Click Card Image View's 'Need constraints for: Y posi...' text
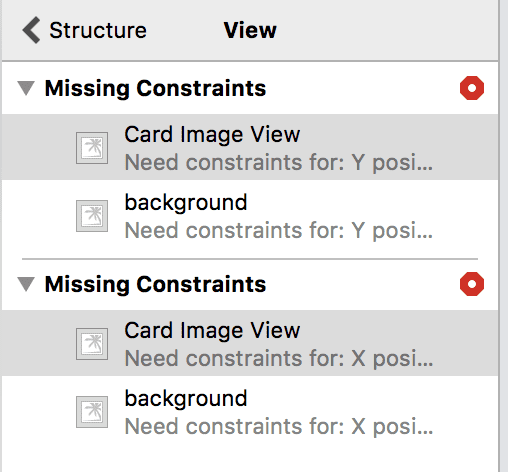The image size is (508, 472). (x=279, y=163)
